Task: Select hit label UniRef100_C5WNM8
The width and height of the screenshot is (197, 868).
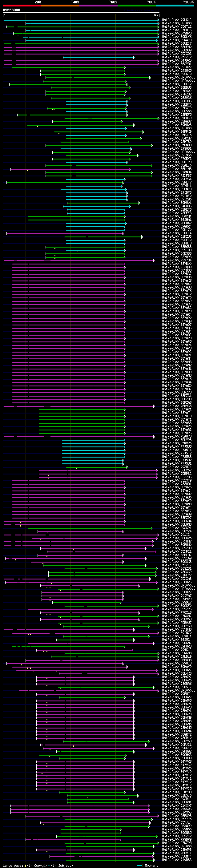Action: (177, 145)
